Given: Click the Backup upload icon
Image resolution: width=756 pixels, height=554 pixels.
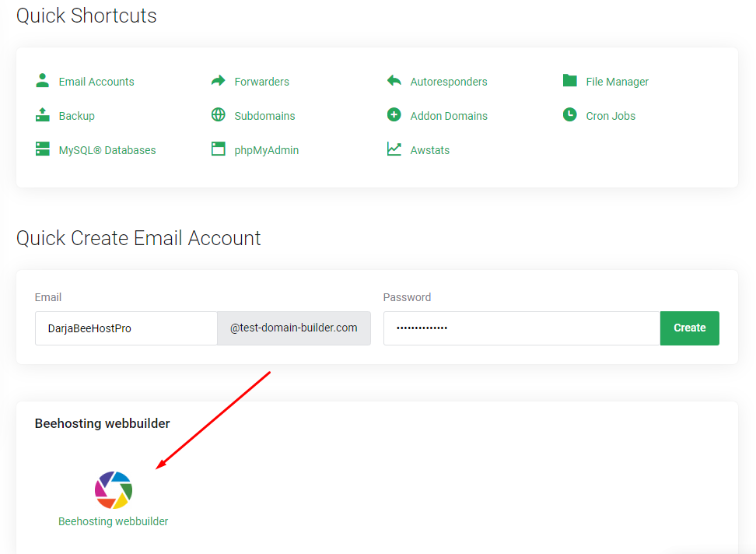Looking at the screenshot, I should [x=42, y=114].
